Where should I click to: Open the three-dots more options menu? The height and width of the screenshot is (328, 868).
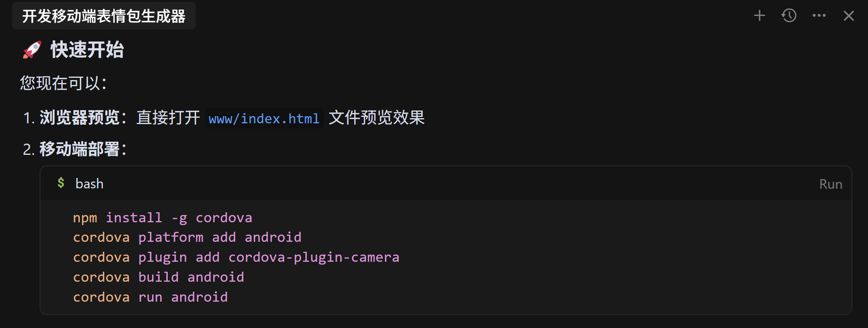click(x=819, y=16)
